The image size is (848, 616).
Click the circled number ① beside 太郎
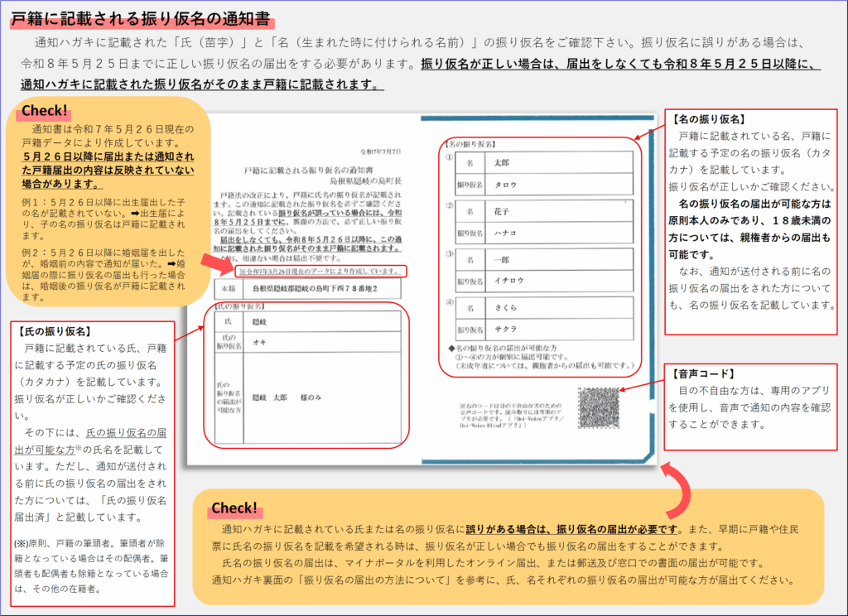point(450,157)
